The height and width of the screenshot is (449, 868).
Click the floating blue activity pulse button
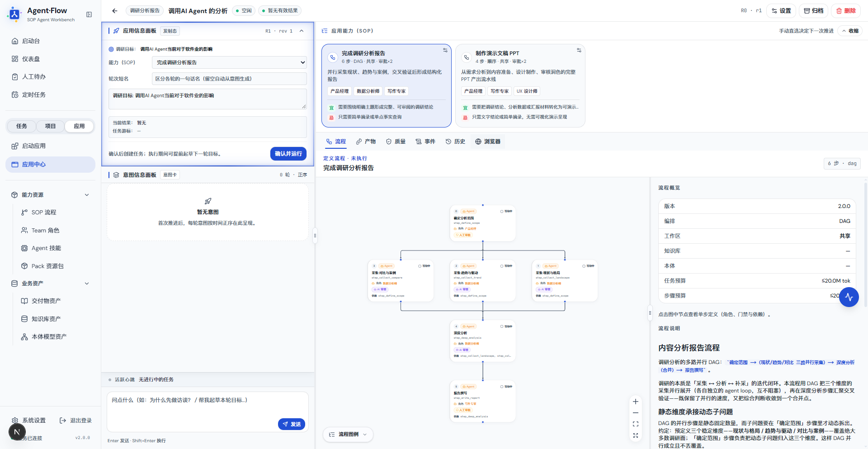[849, 297]
